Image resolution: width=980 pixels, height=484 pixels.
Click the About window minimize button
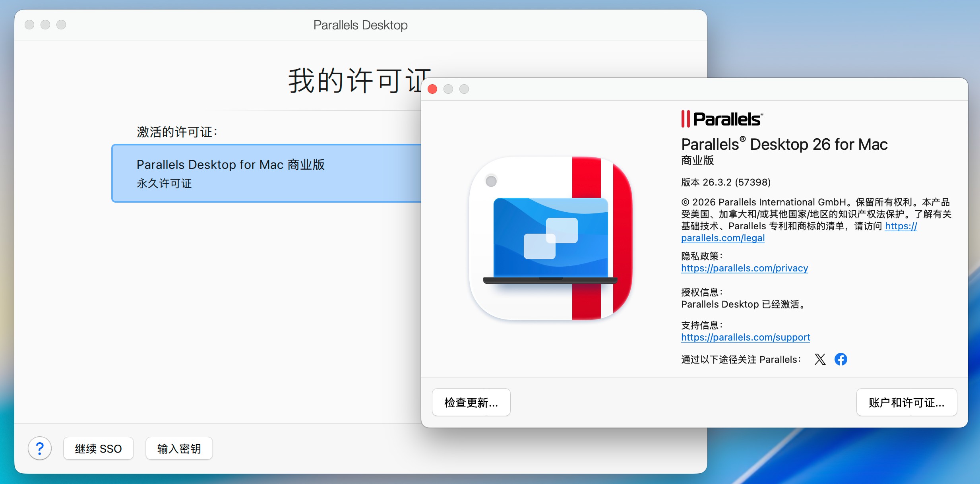[448, 89]
